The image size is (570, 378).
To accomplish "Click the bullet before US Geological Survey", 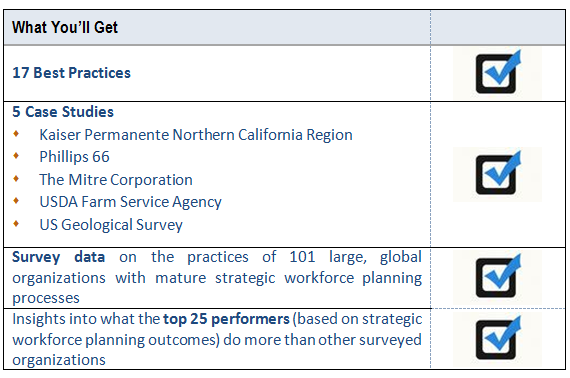I will point(16,224).
